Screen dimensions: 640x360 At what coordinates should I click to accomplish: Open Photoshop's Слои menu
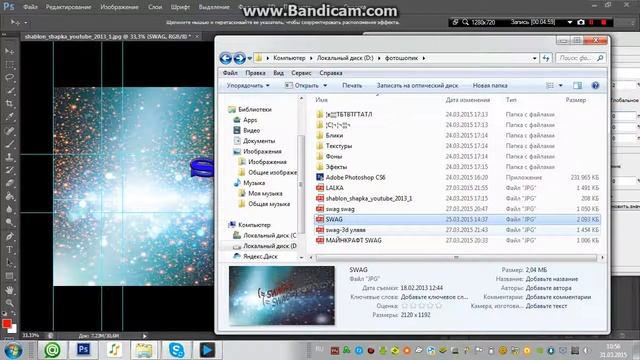155,7
